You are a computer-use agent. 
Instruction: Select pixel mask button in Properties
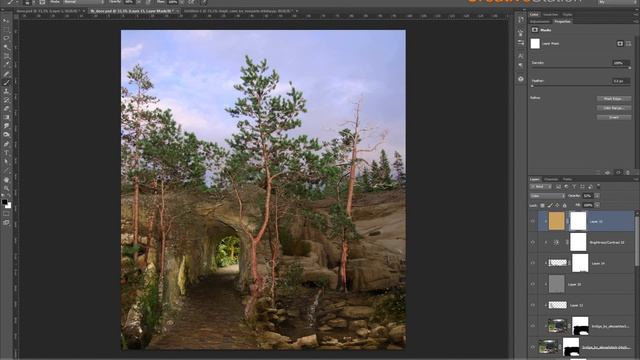620,44
